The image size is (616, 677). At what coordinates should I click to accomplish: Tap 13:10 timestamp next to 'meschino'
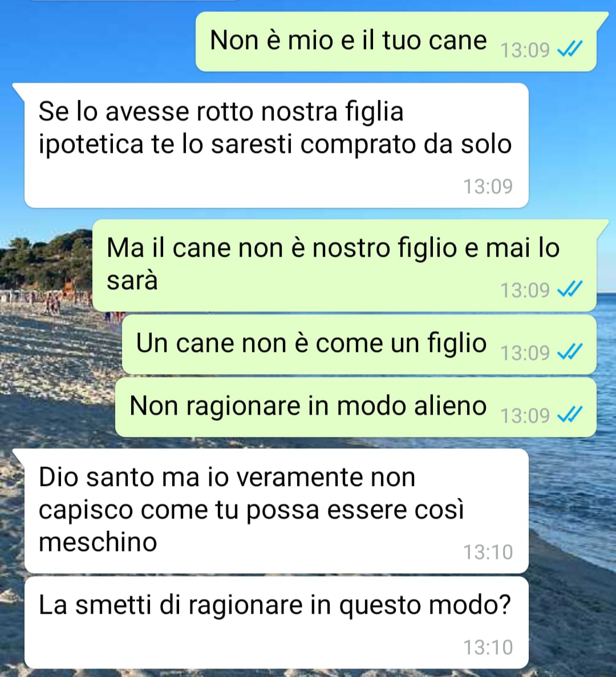coord(488,552)
